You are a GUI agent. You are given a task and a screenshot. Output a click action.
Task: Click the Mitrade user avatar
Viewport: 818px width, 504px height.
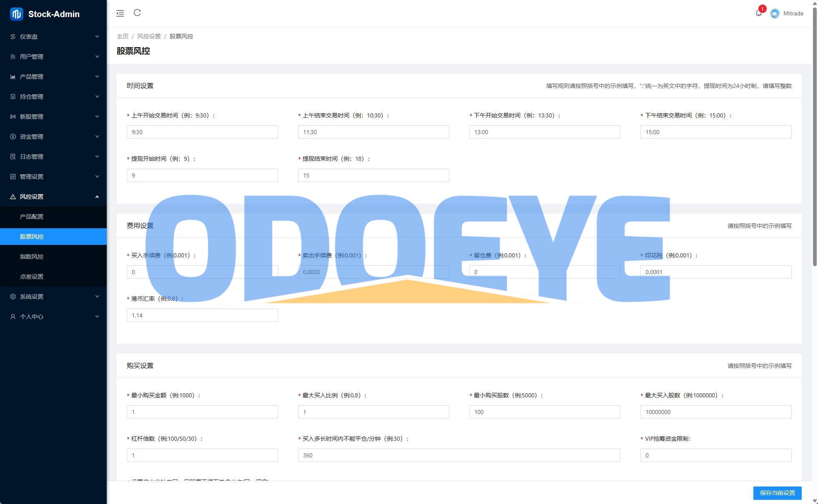point(775,13)
